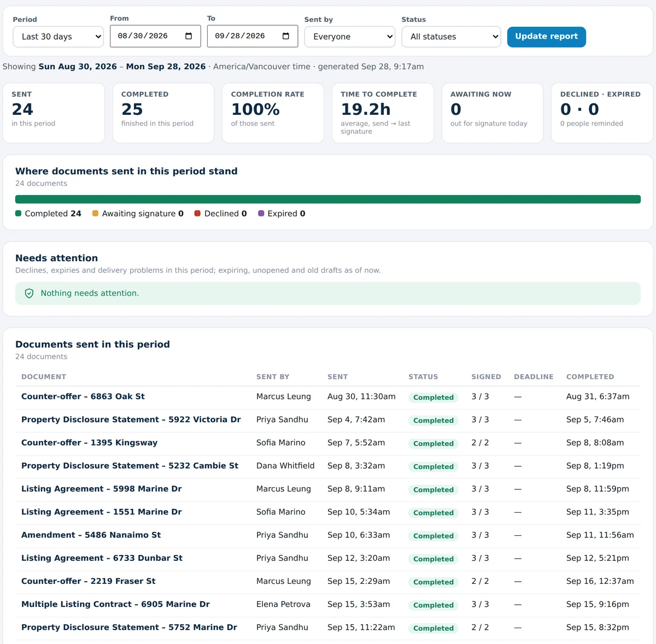This screenshot has width=656, height=644.
Task: Click the red Declined legend swatch
Action: click(x=198, y=214)
